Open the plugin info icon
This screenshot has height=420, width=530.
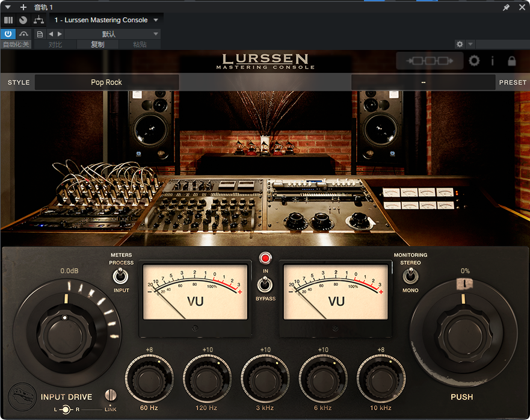[x=493, y=61]
